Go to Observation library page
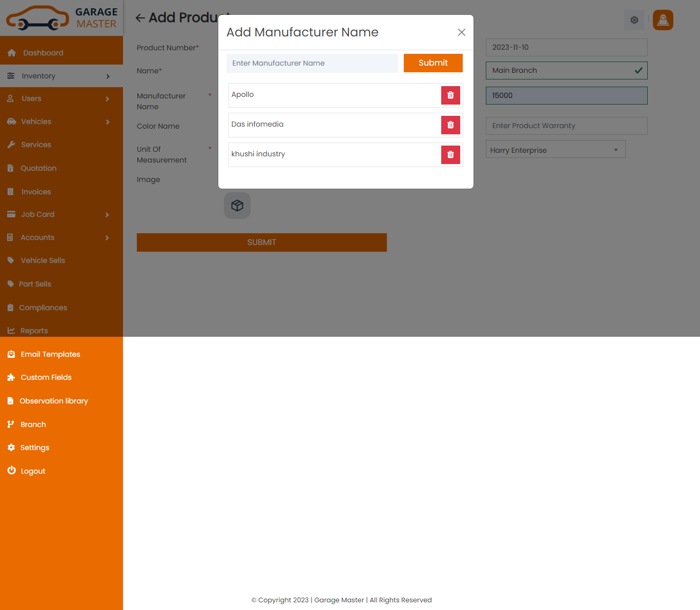Viewport: 700px width, 610px height. (53, 401)
